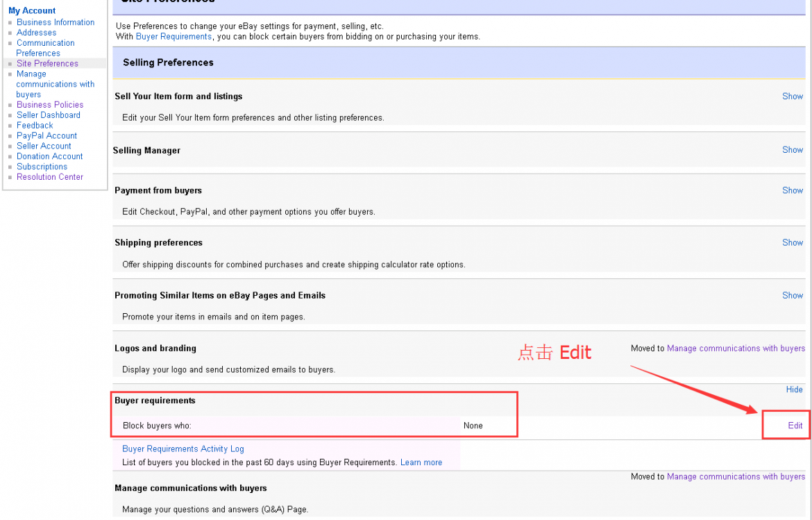
Task: Open Business Information in My Account menu
Action: [x=56, y=22]
